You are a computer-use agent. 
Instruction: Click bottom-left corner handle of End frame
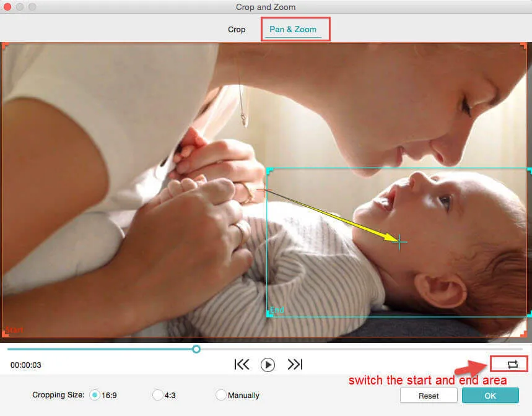[269, 314]
